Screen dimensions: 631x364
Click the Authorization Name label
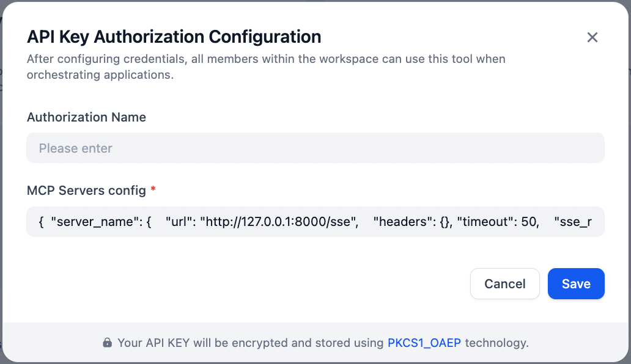point(86,117)
